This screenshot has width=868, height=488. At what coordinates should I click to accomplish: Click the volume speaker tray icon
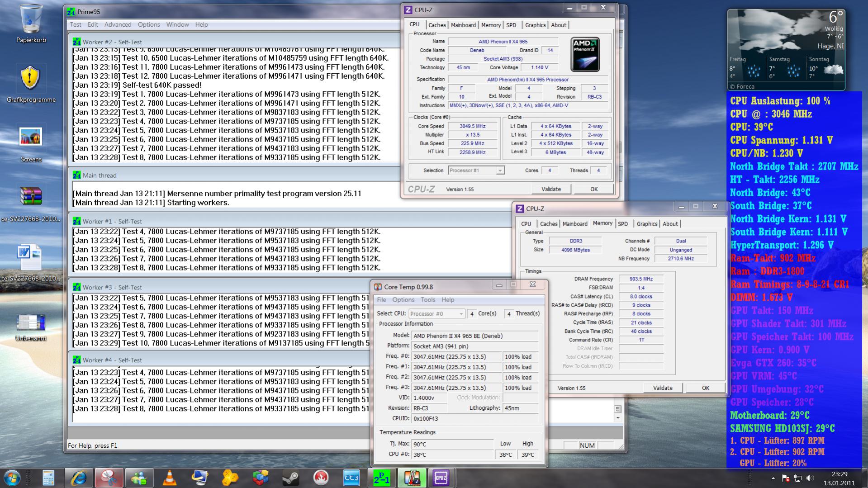pos(810,478)
